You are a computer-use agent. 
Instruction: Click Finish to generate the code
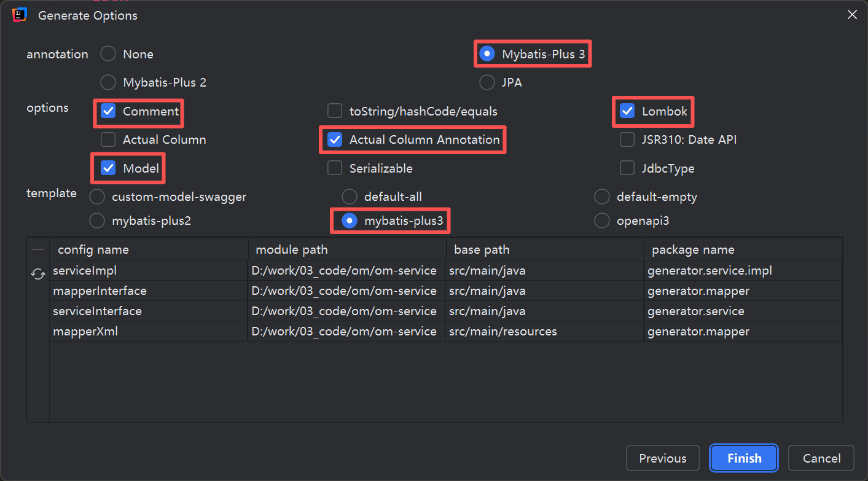744,458
